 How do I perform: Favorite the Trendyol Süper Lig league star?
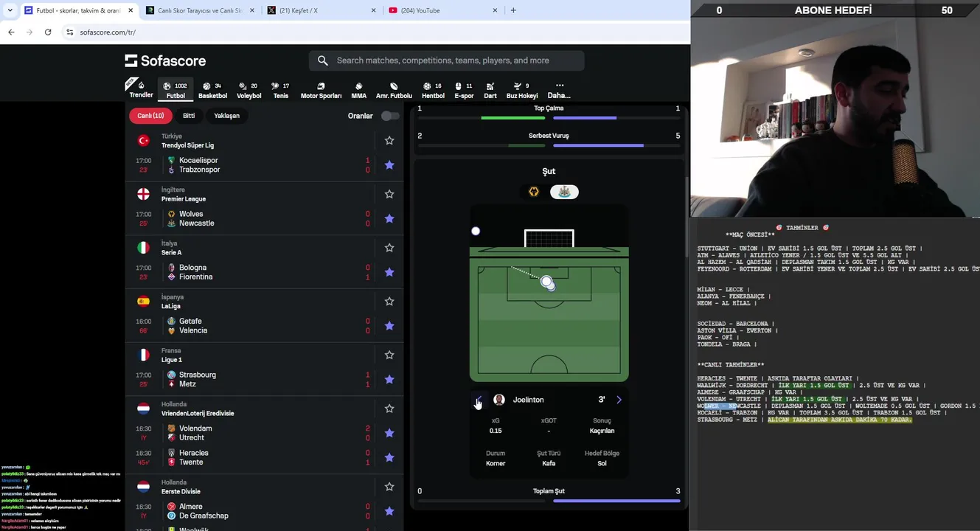pos(389,140)
